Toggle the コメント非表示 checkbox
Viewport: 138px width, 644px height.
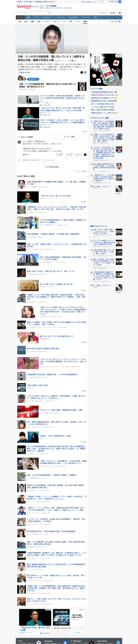[75, 171]
